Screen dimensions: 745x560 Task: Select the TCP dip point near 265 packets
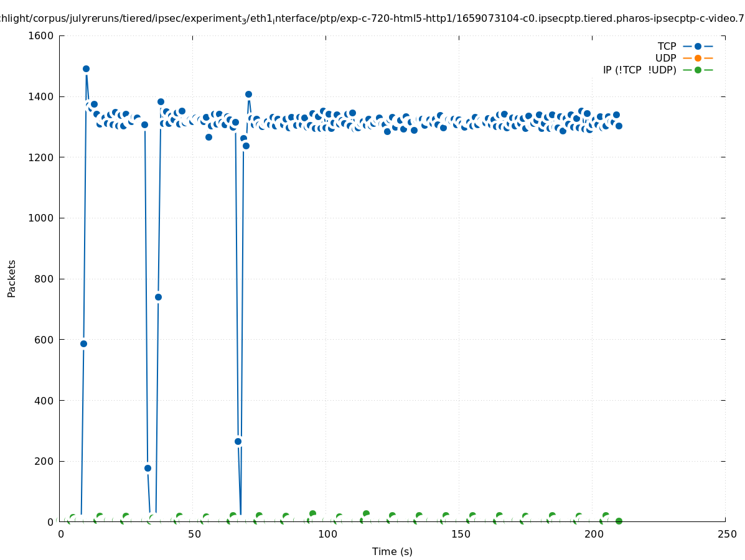(238, 441)
